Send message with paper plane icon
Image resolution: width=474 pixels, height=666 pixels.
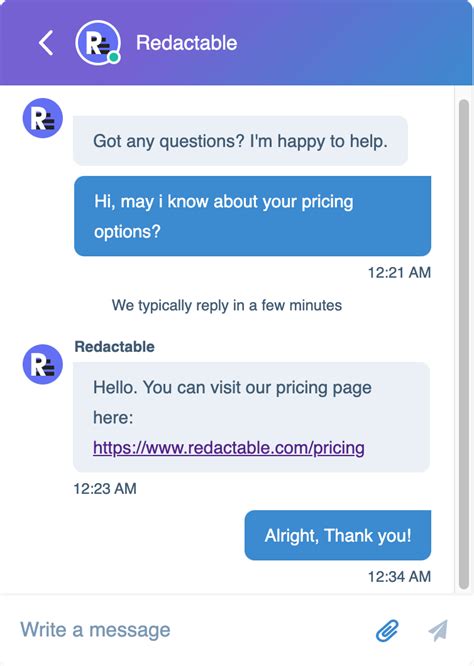tap(438, 630)
